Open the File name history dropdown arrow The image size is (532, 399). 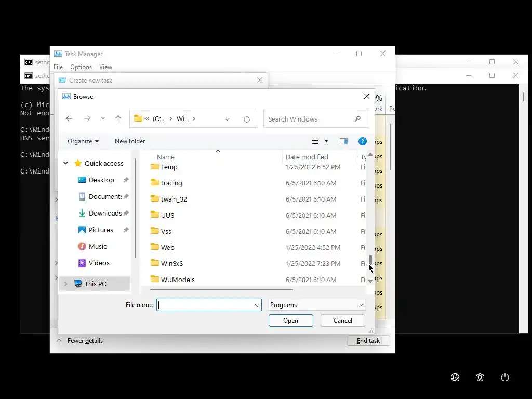[x=257, y=305]
